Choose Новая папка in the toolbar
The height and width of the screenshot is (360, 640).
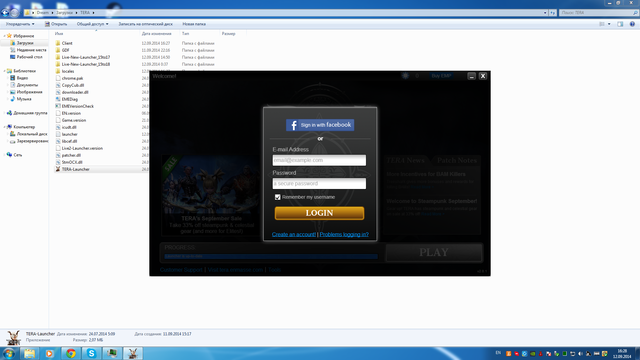tap(194, 24)
